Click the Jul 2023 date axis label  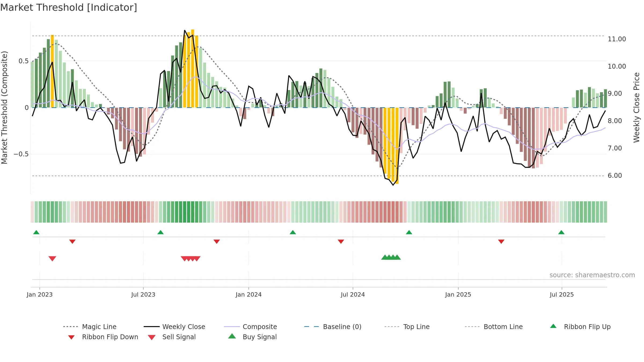click(143, 294)
